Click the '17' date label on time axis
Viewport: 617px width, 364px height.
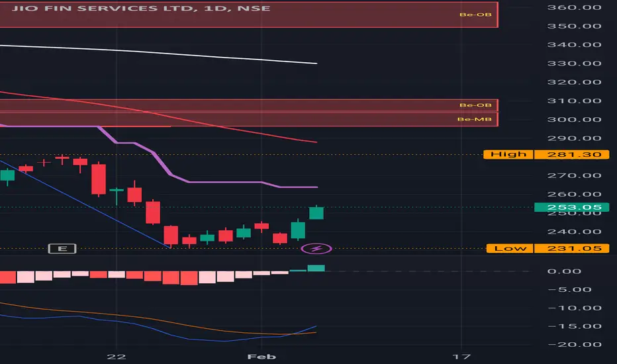click(461, 357)
